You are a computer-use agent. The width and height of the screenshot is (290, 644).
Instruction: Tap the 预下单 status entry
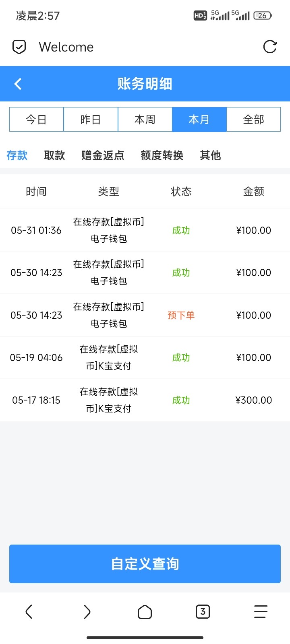181,315
